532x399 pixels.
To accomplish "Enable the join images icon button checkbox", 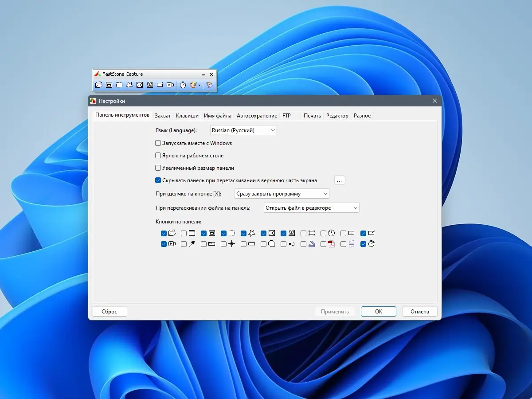I will coord(343,244).
